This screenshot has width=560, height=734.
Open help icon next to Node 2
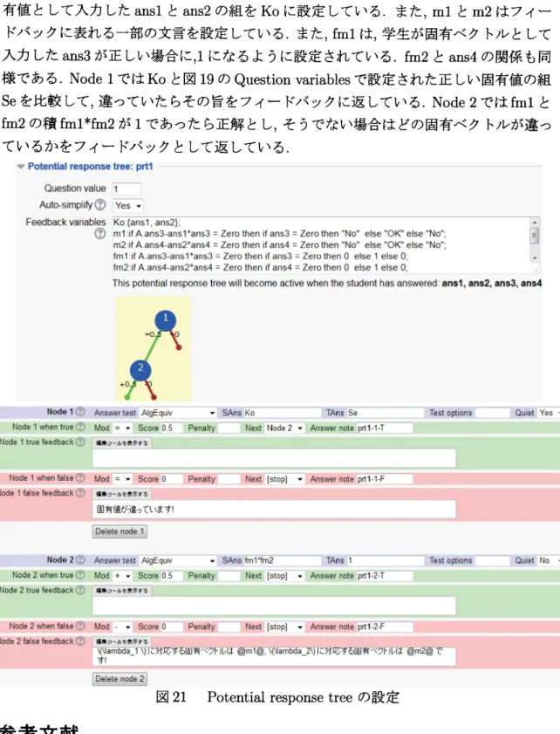pos(80,559)
